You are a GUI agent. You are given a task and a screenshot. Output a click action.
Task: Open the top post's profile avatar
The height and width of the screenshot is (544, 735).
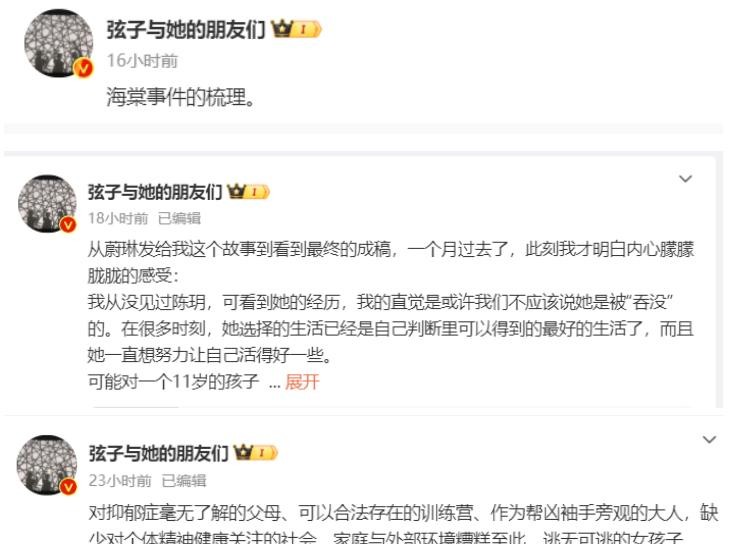click(x=58, y=43)
